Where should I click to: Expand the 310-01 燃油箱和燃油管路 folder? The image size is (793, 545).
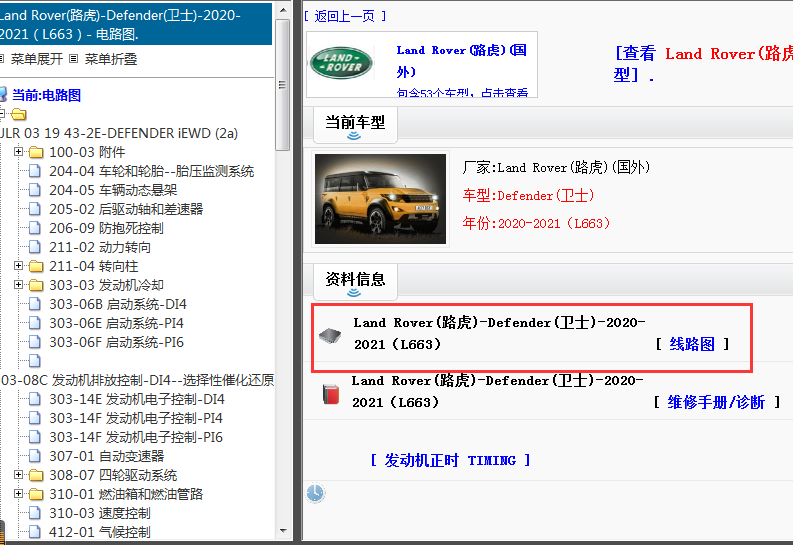[18, 493]
